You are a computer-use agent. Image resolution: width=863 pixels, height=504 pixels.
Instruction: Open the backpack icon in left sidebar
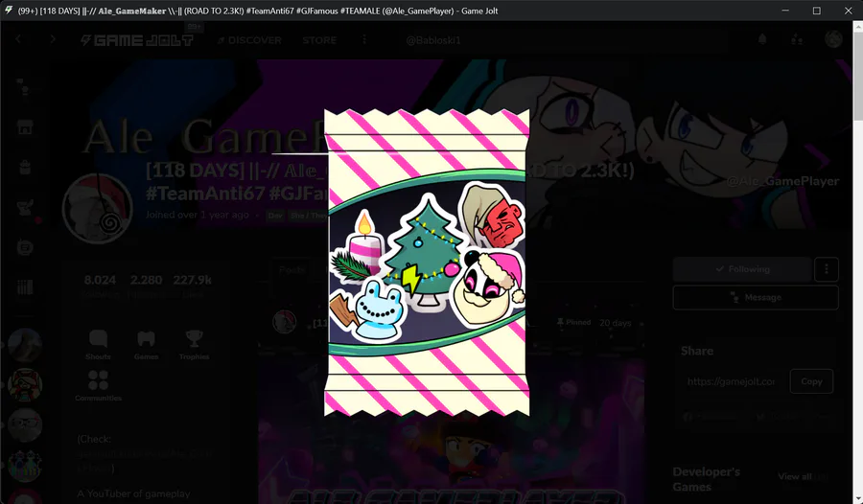click(x=25, y=168)
